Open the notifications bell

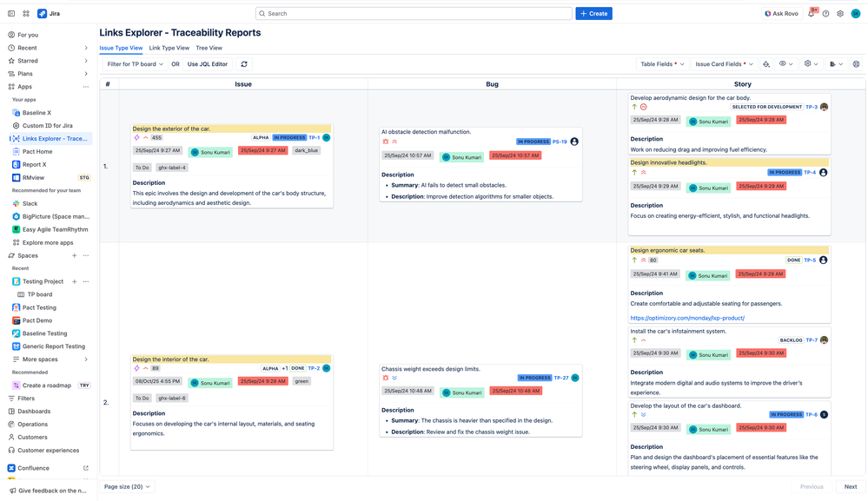812,13
